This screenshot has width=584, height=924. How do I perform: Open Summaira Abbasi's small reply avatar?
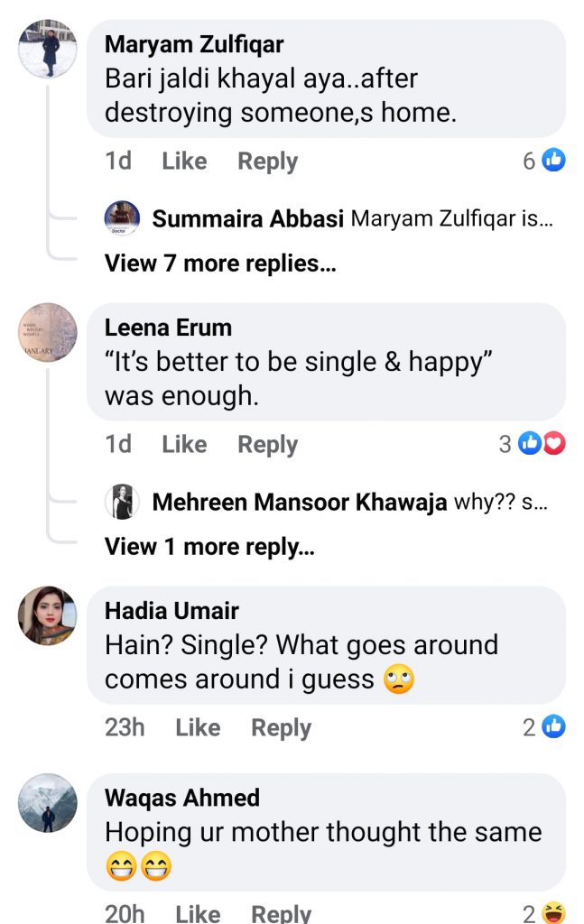coord(122,218)
